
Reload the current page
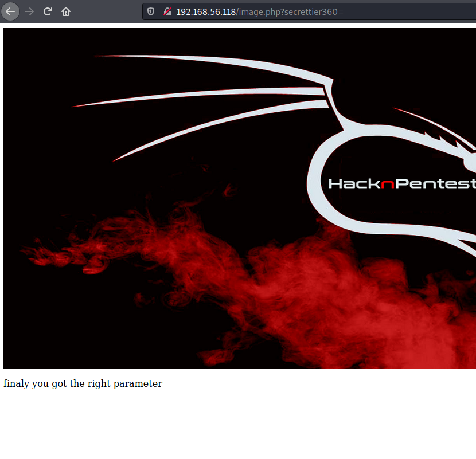tap(48, 11)
